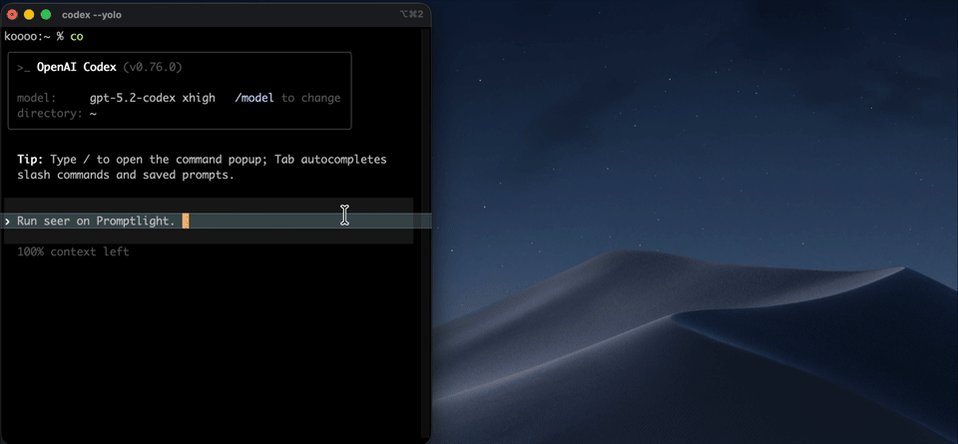Image resolution: width=958 pixels, height=444 pixels.
Task: Minimize the codex terminal window
Action: point(29,15)
